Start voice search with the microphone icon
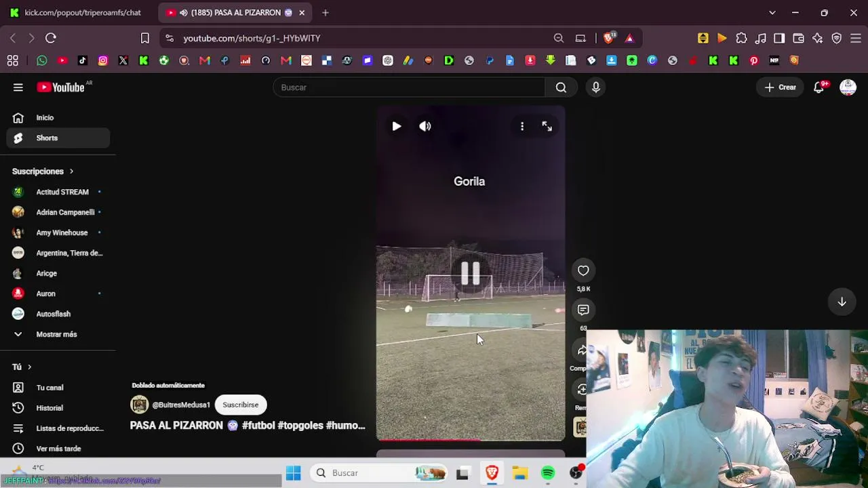The height and width of the screenshot is (488, 868). pyautogui.click(x=596, y=87)
